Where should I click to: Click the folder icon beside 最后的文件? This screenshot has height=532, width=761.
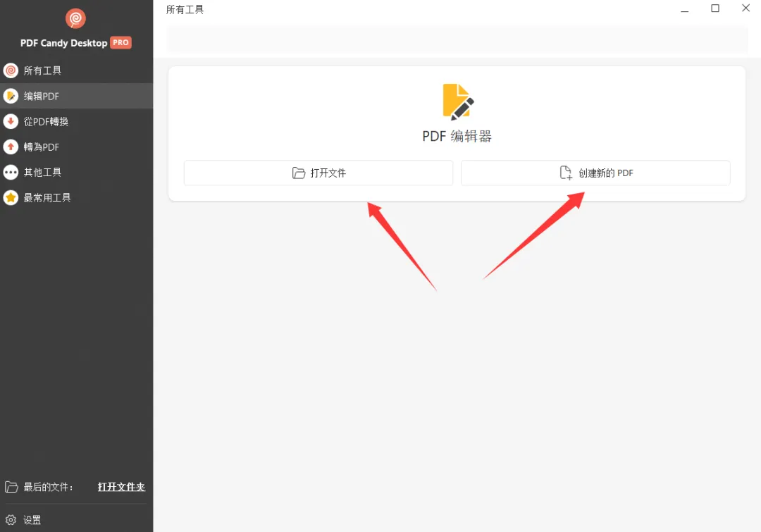point(11,487)
